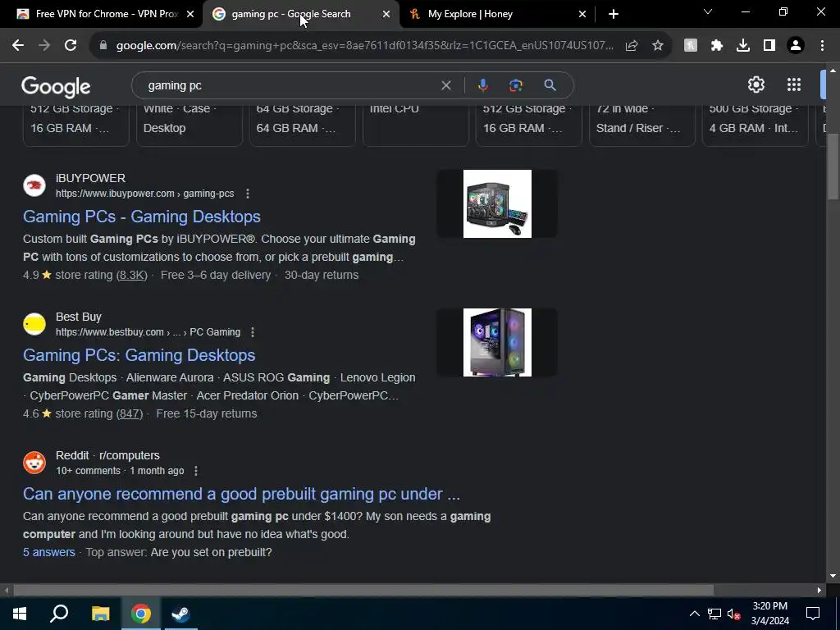Click the address bar URL

364,46
